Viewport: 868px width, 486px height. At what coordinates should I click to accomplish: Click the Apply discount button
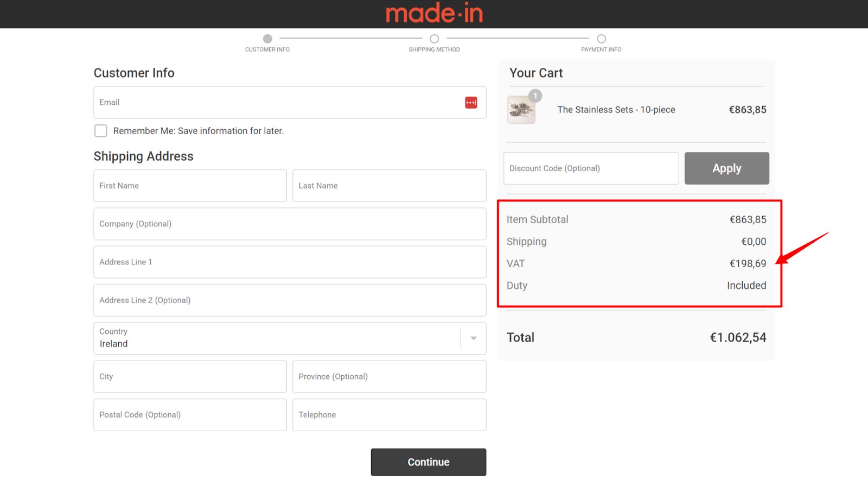(x=726, y=168)
